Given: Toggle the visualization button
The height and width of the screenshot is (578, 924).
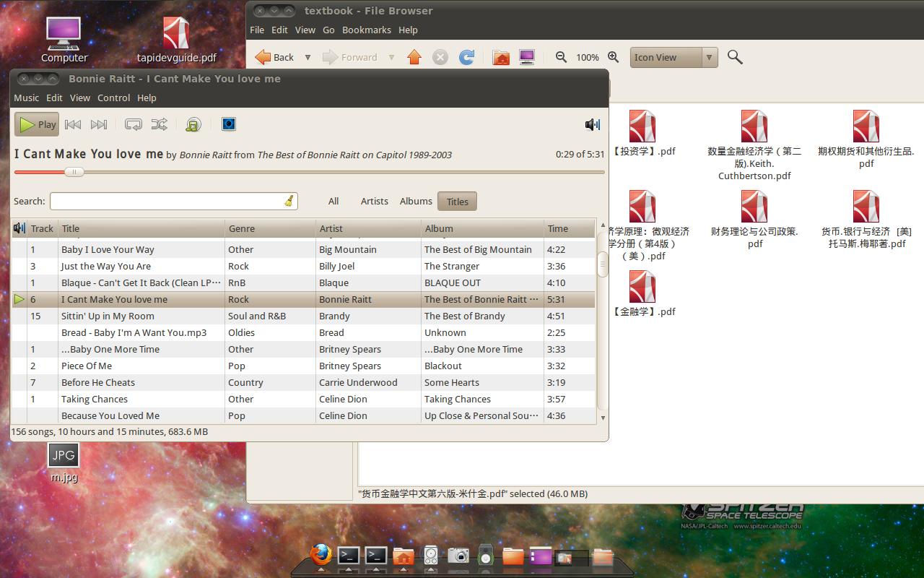Looking at the screenshot, I should [228, 124].
